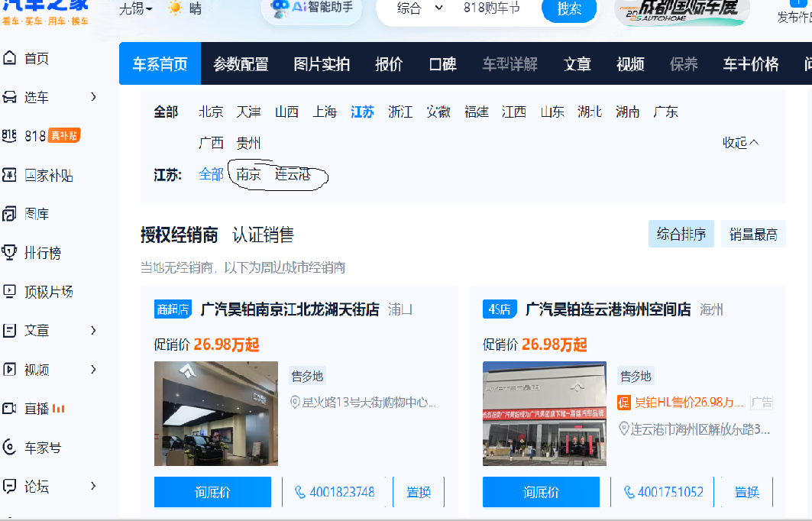
Task: Click the 排行榜 trophy icon
Action: tap(9, 252)
